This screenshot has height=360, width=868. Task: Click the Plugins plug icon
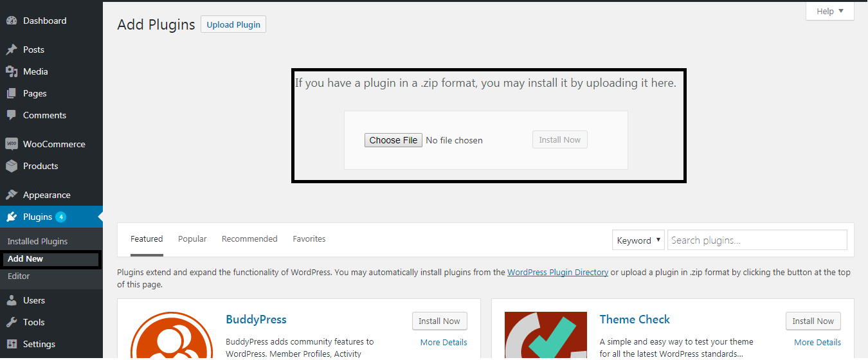12,217
